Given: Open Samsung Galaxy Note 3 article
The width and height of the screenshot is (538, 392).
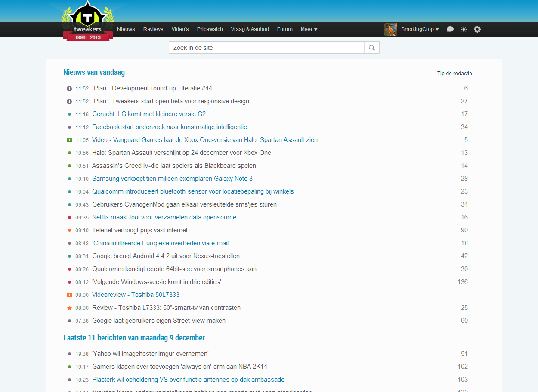Looking at the screenshot, I should point(172,179).
